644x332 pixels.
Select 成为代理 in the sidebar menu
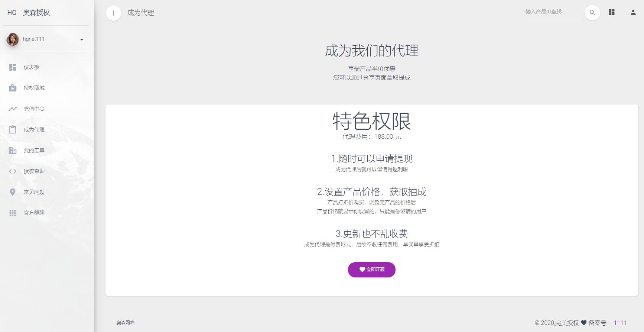tap(34, 130)
